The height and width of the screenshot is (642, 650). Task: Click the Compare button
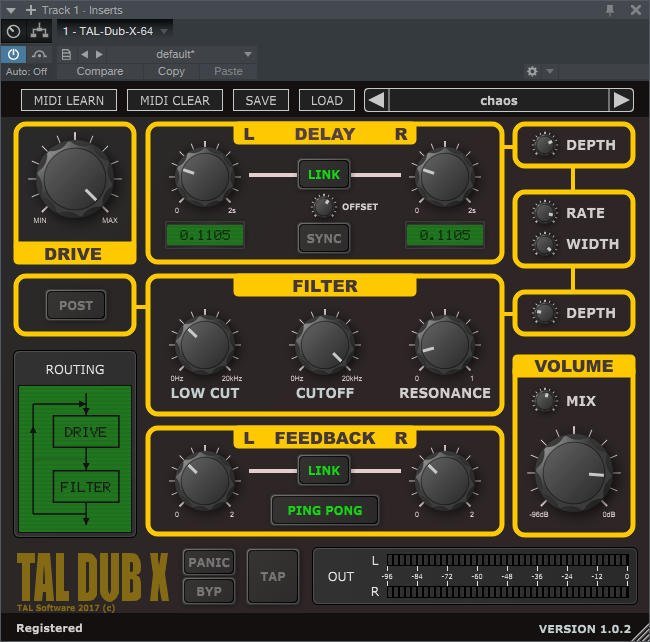click(100, 71)
